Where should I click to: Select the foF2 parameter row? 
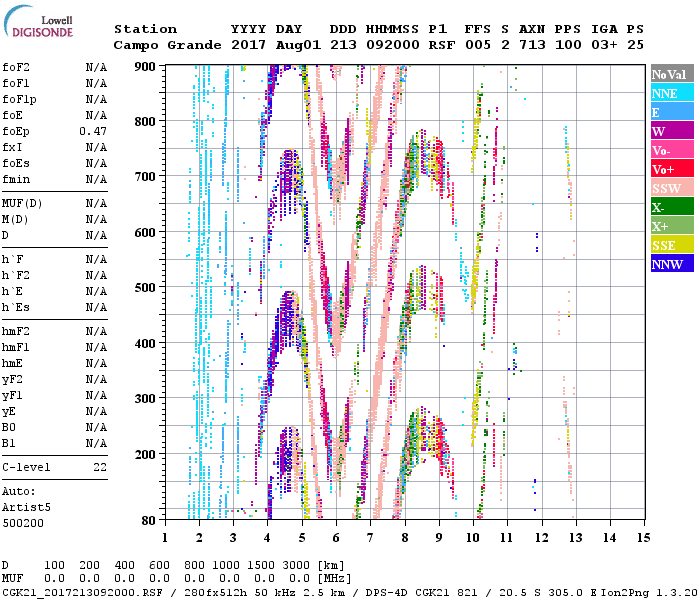pyautogui.click(x=55, y=67)
